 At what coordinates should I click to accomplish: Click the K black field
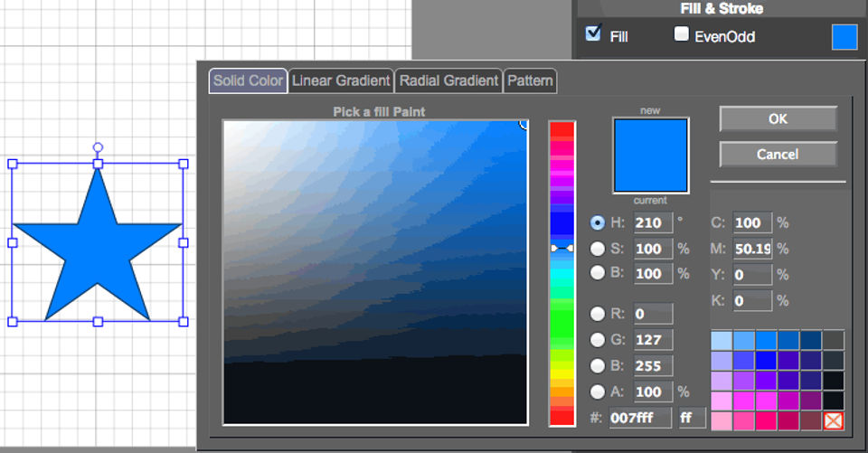[x=752, y=301]
